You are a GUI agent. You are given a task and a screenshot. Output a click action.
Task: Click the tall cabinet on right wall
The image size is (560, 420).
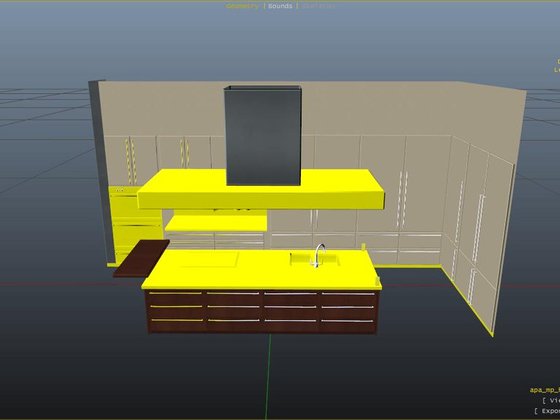pos(480,229)
